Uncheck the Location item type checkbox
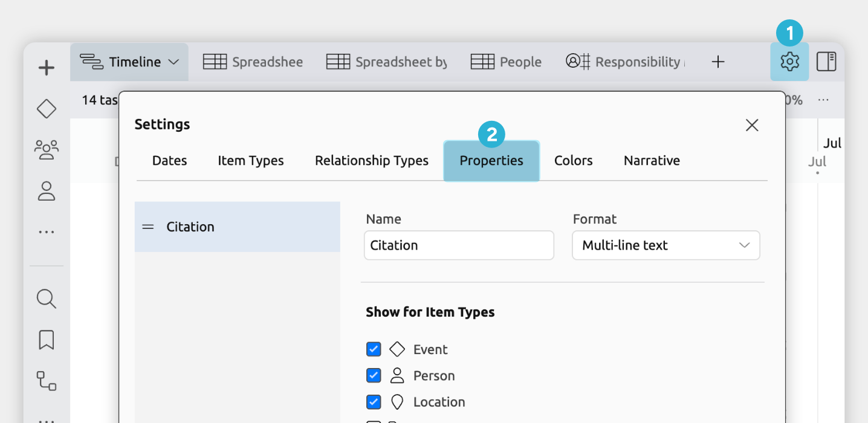Viewport: 868px width, 423px height. click(374, 402)
